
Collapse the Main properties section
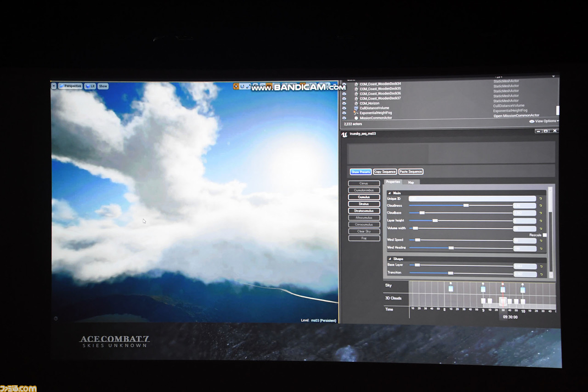(390, 193)
